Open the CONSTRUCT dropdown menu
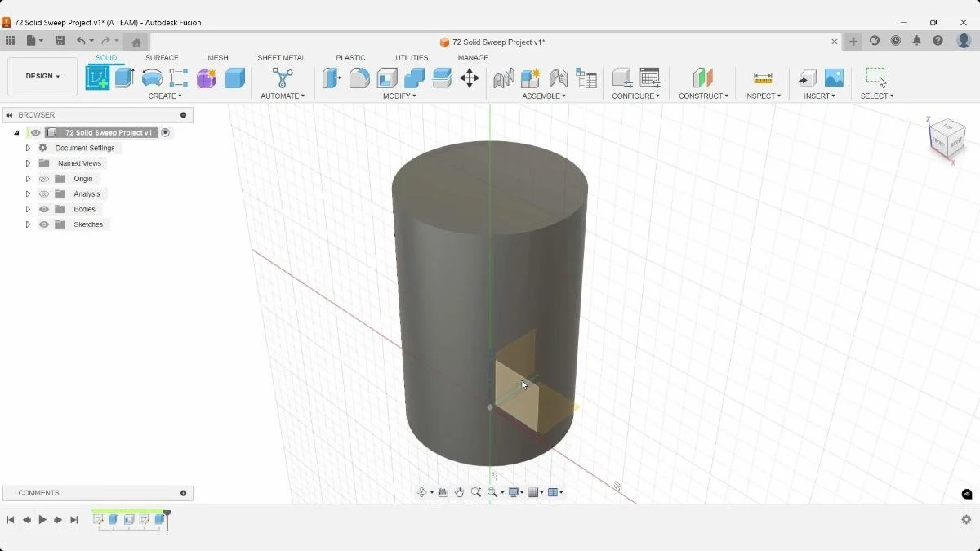Viewport: 980px width, 551px height. click(703, 96)
